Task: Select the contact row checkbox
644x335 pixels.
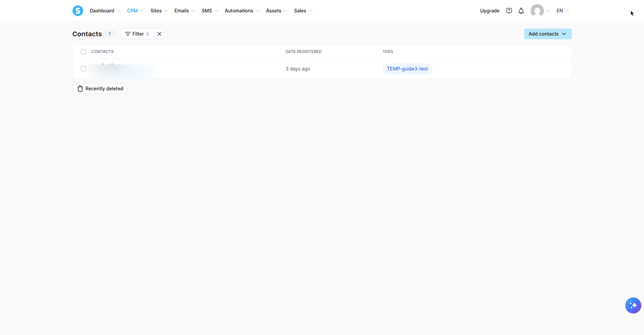Action: click(x=84, y=69)
